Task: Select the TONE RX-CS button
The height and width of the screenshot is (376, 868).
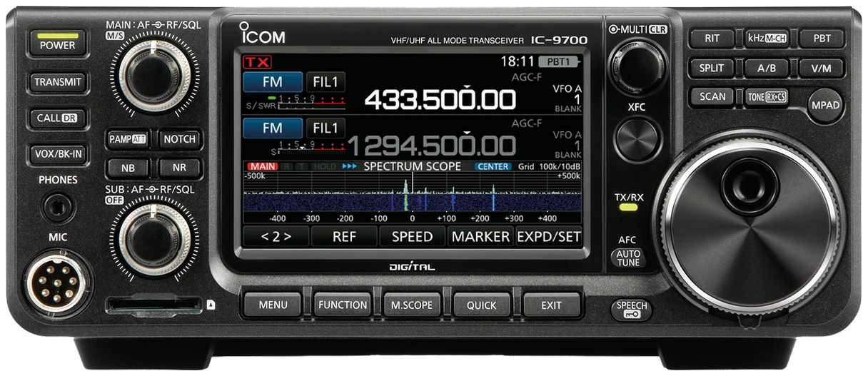Action: (767, 96)
